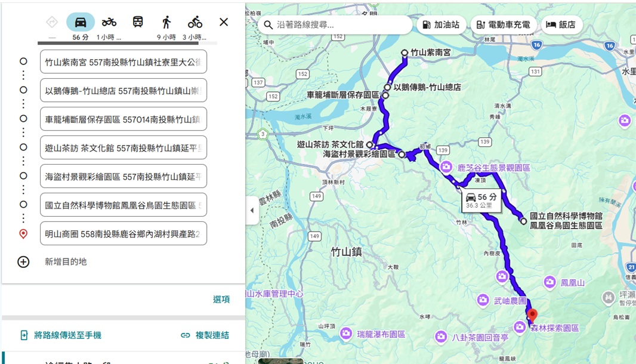Click 以鵝傳鵝-竹山總店 waypoint field
Image resolution: width=636 pixels, height=364 pixels.
tap(124, 91)
